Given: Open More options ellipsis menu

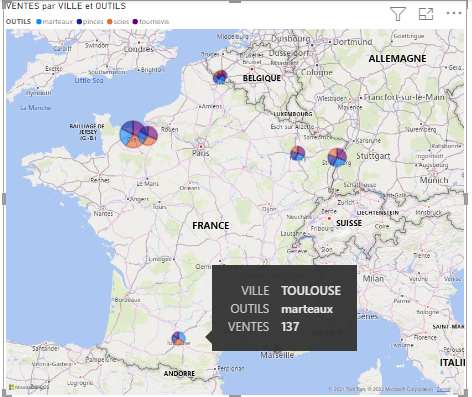Looking at the screenshot, I should [454, 13].
